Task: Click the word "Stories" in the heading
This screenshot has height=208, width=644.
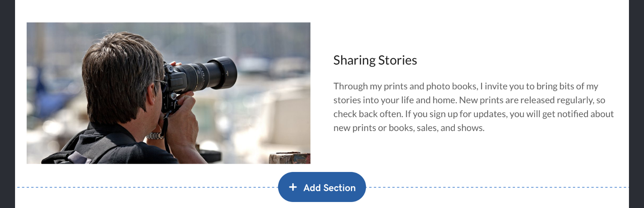Action: (397, 60)
